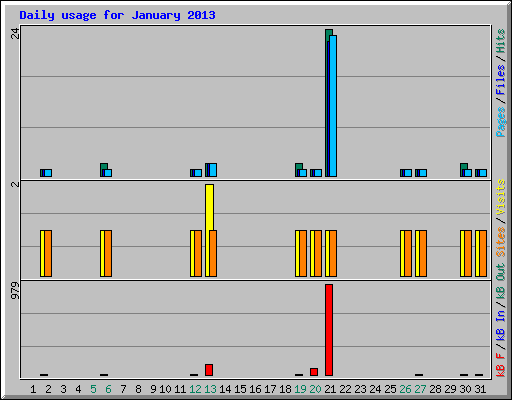Screen dimensions: 512x400
Task: Select the orange Sites bar for day 26
Action: coord(408,253)
